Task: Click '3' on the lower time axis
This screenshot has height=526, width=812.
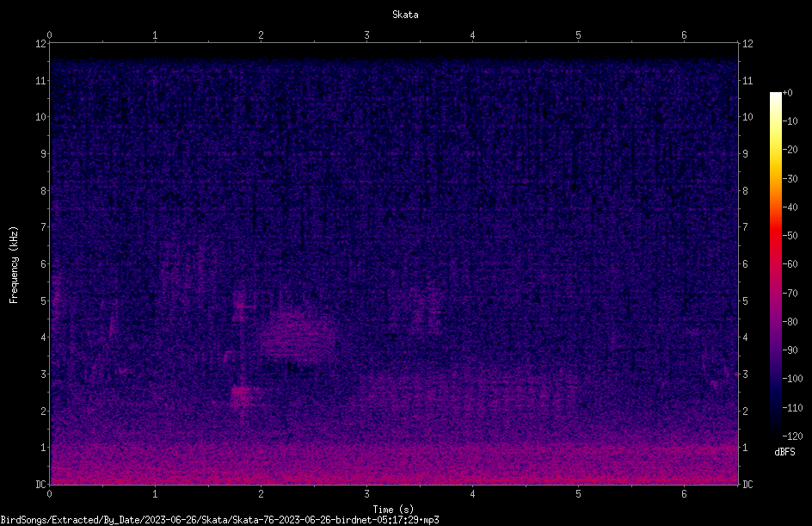Action: (x=366, y=494)
